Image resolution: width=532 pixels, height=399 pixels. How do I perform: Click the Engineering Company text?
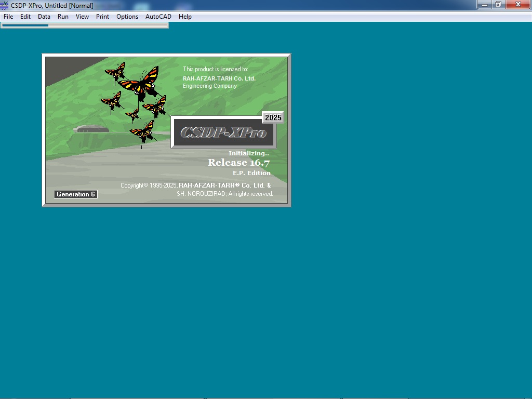pyautogui.click(x=210, y=86)
